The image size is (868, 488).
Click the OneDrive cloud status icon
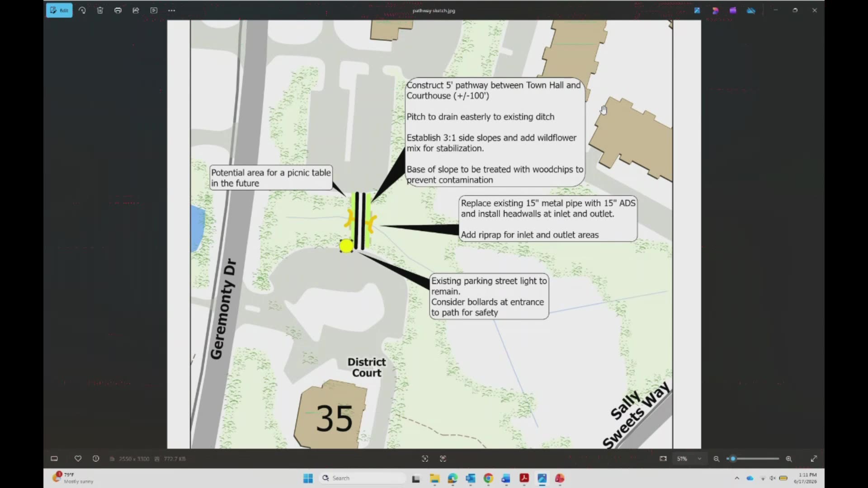[751, 10]
